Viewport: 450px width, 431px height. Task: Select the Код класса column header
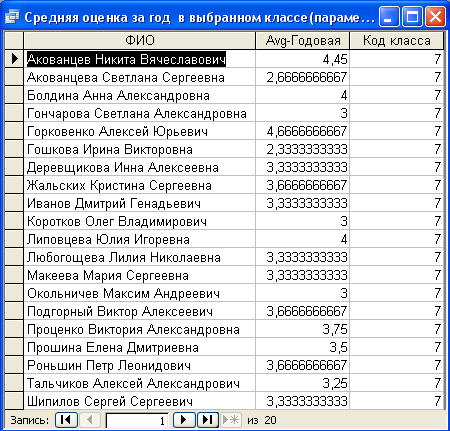coord(397,41)
